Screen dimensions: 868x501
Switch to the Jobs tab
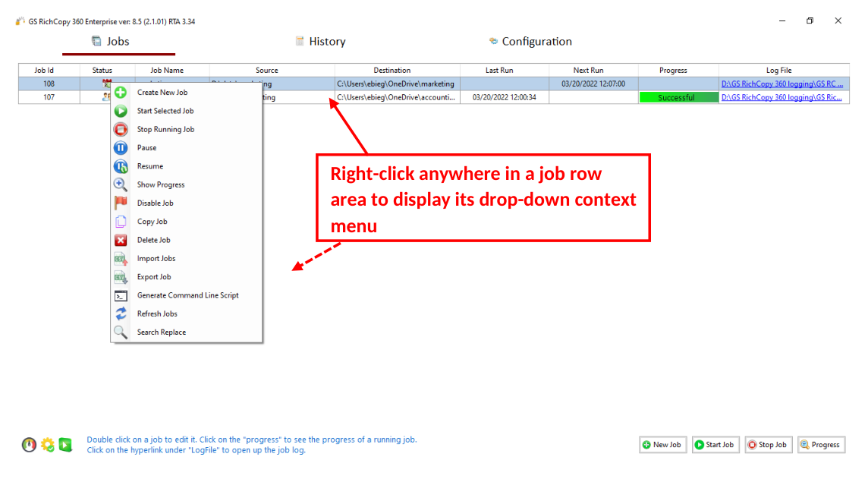click(x=111, y=42)
